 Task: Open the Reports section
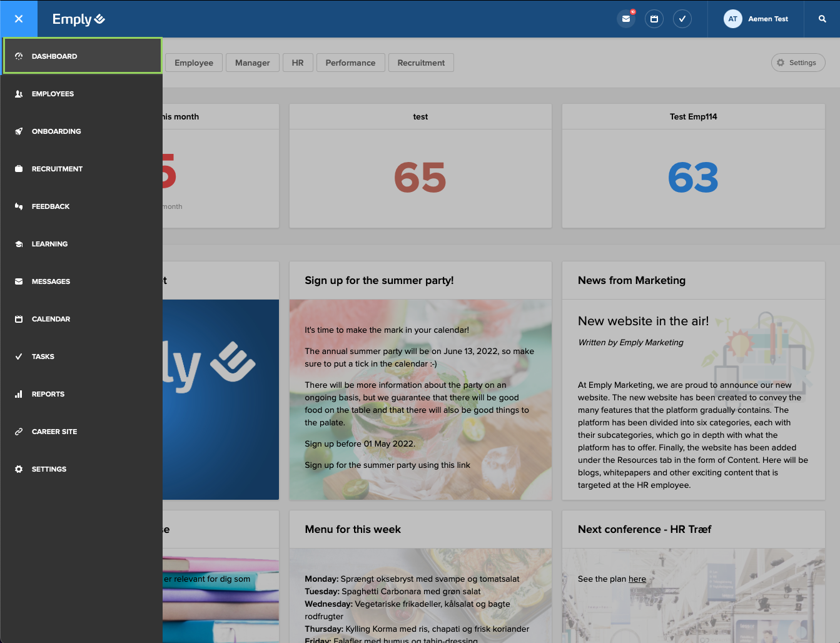[x=48, y=394]
